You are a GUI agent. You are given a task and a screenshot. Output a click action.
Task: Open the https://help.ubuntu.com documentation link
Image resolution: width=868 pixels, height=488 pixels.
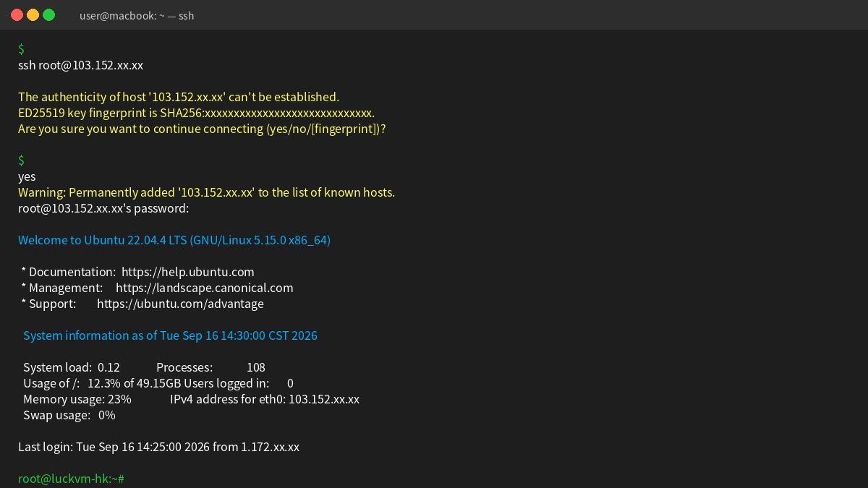click(188, 272)
